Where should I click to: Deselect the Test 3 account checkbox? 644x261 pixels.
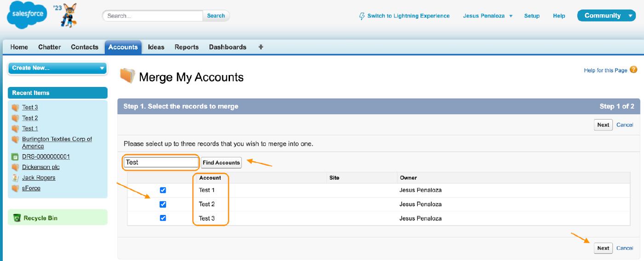(163, 218)
